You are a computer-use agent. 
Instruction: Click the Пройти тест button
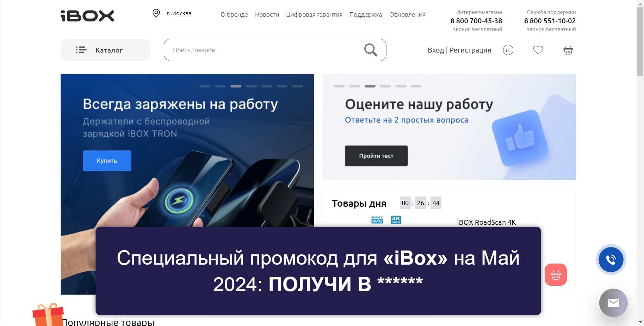[x=376, y=156]
